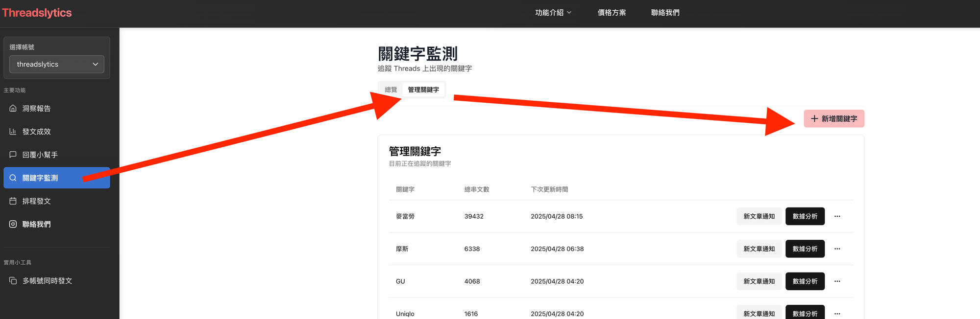Image resolution: width=980 pixels, height=319 pixels.
Task: Open the more options menu for GU
Action: pyautogui.click(x=837, y=281)
